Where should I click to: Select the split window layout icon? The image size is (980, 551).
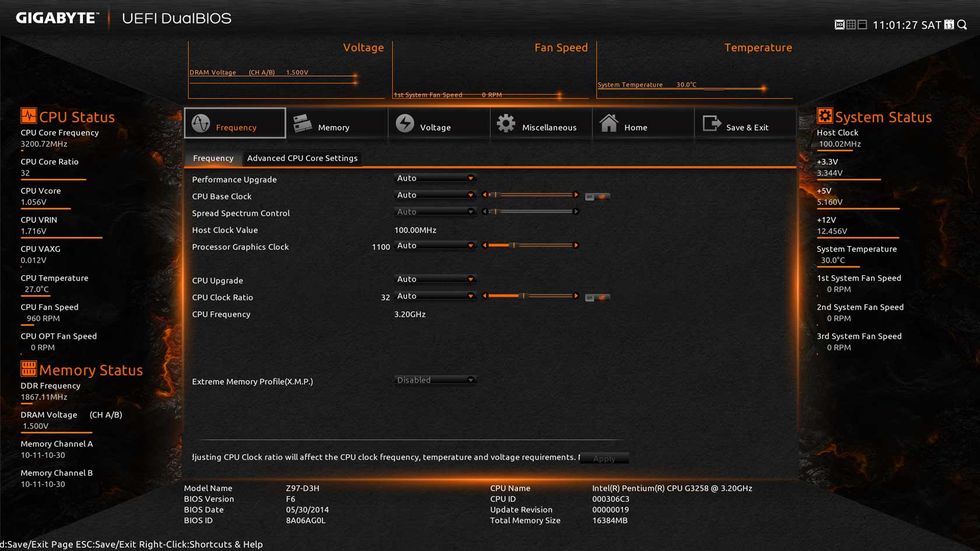(862, 24)
